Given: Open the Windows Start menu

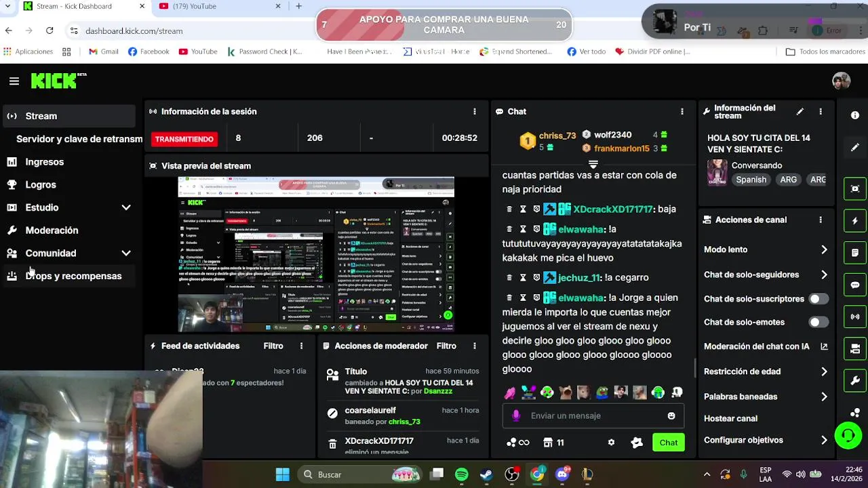Looking at the screenshot, I should (283, 474).
